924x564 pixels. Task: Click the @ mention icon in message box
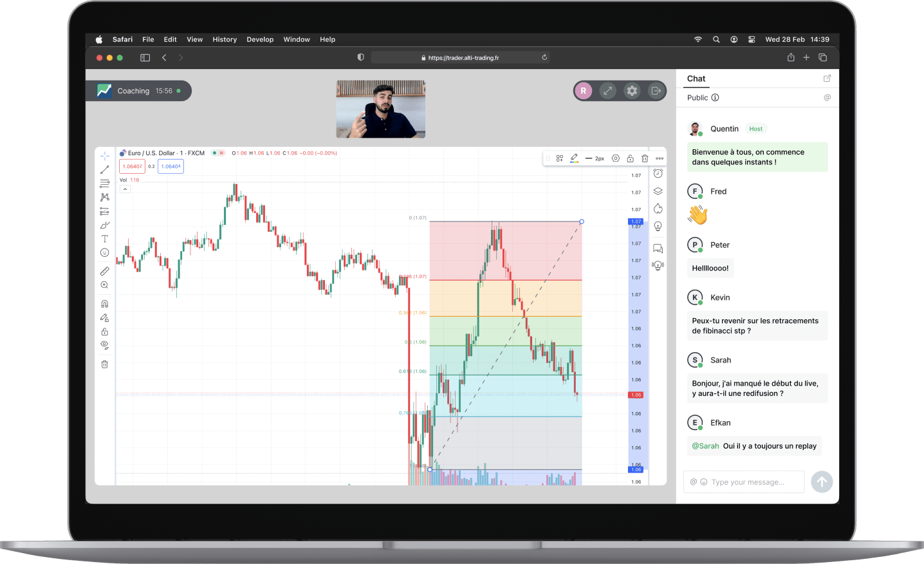[694, 482]
